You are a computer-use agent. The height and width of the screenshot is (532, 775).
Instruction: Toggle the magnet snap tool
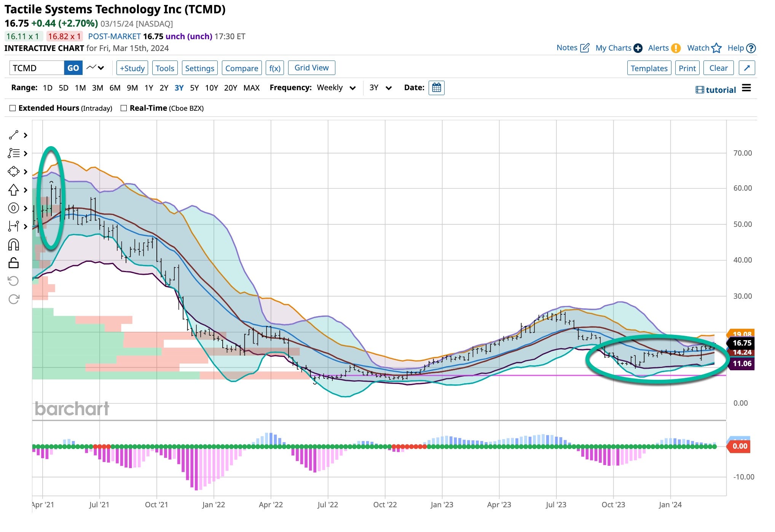(14, 245)
